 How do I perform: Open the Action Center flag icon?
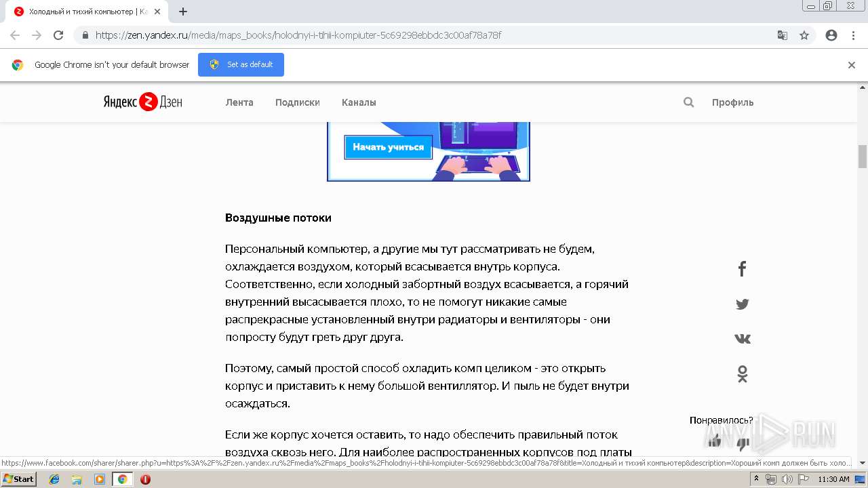802,479
